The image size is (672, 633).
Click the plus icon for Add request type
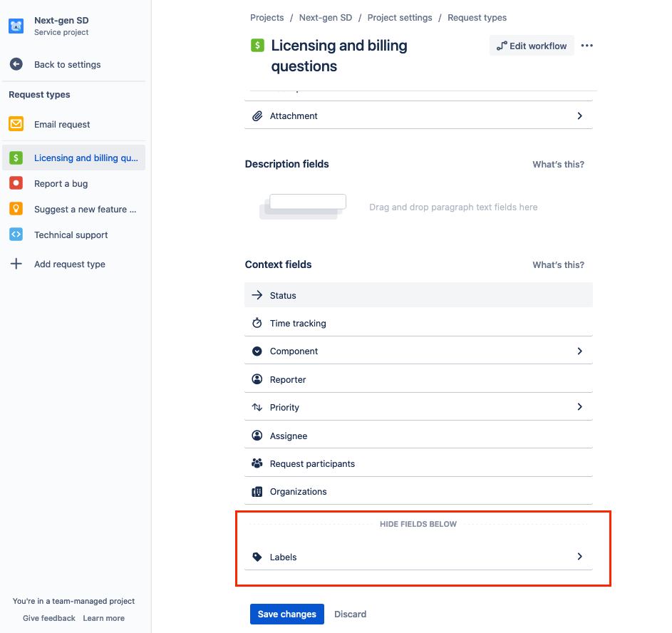[16, 264]
